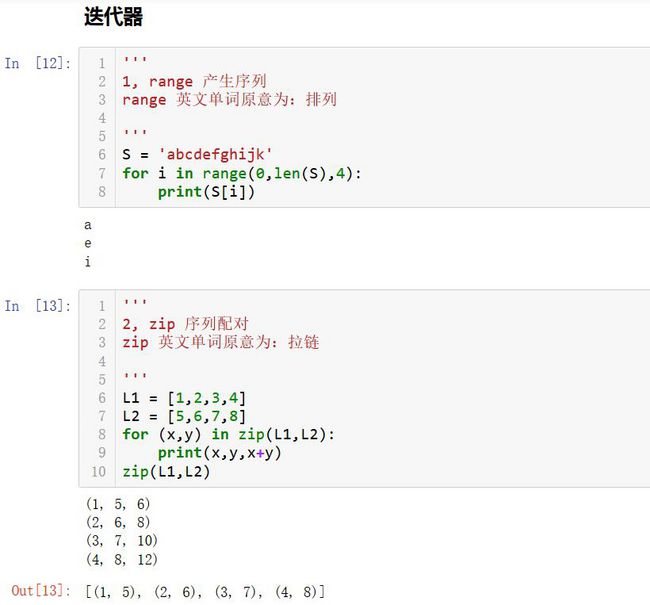Click the L1 = [1,2,3,4] line
This screenshot has width=650, height=605.
coord(184,398)
